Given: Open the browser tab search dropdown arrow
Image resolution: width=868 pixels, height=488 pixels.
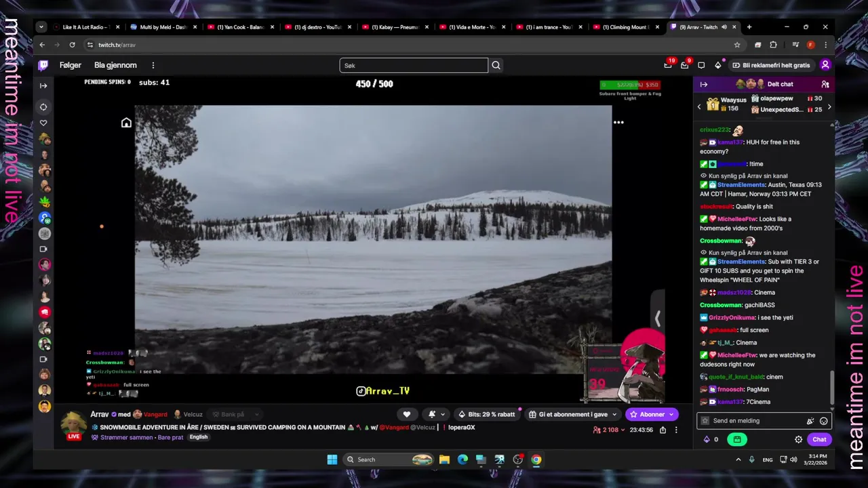Looking at the screenshot, I should (41, 27).
